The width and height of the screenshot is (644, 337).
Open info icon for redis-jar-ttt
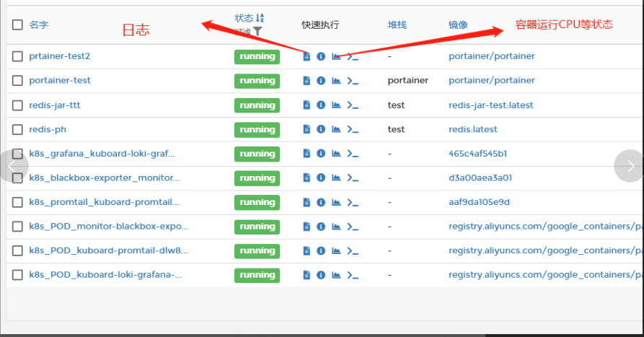pos(321,105)
